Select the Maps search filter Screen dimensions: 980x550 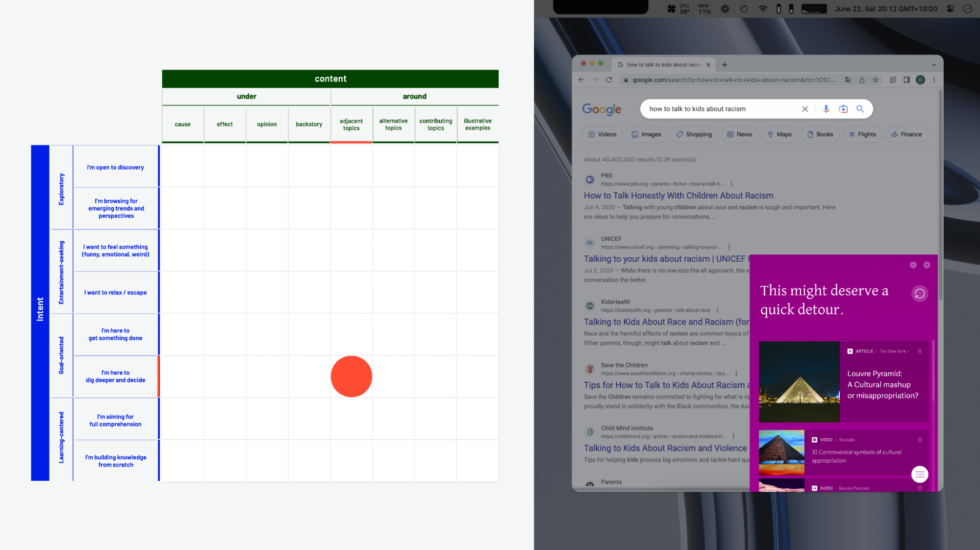click(x=779, y=134)
